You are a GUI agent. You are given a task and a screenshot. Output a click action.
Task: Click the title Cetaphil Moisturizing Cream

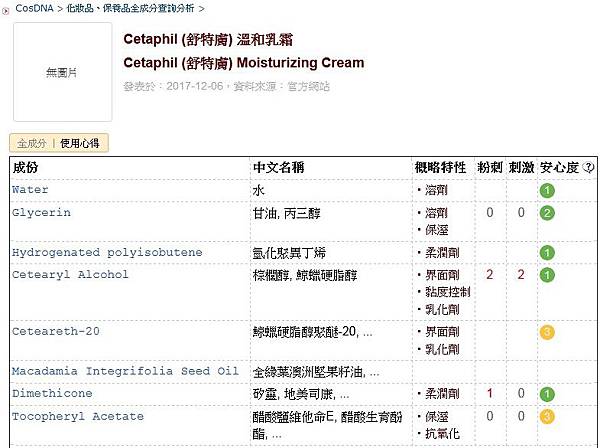244,63
